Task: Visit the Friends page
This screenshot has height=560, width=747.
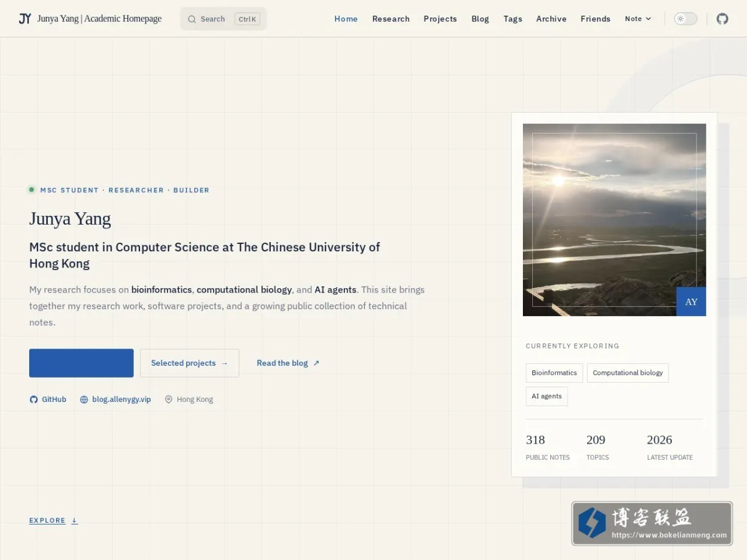Action: pyautogui.click(x=596, y=19)
